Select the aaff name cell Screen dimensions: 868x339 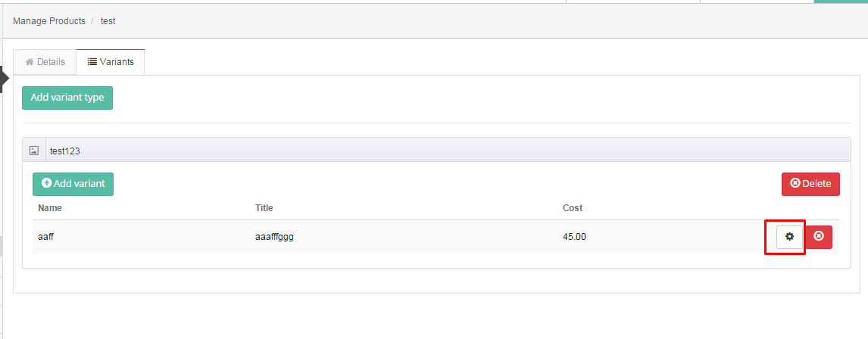(46, 237)
